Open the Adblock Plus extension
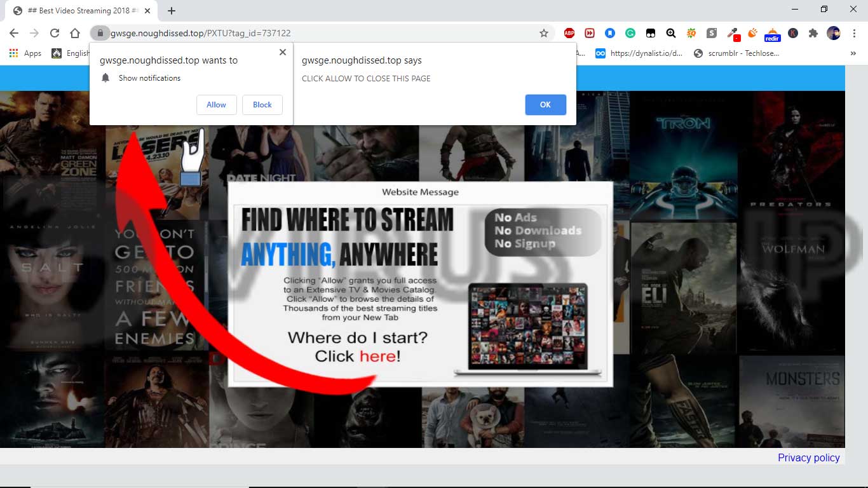868x488 pixels. pyautogui.click(x=569, y=33)
